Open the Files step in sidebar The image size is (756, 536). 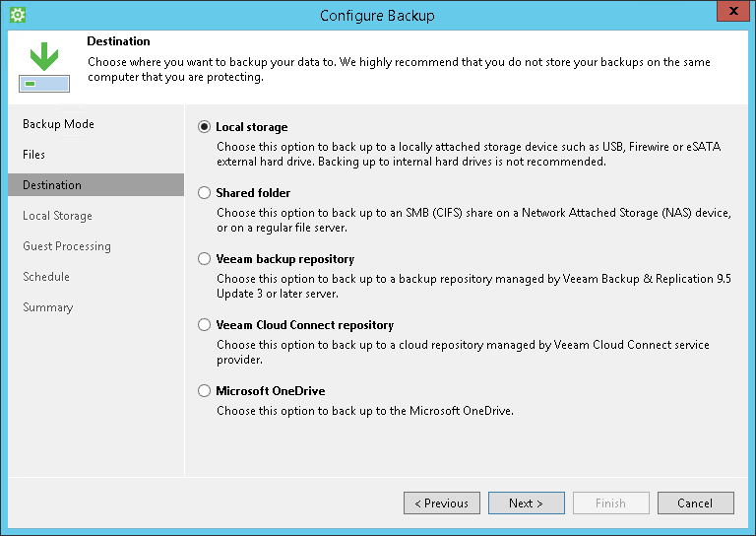pyautogui.click(x=34, y=155)
